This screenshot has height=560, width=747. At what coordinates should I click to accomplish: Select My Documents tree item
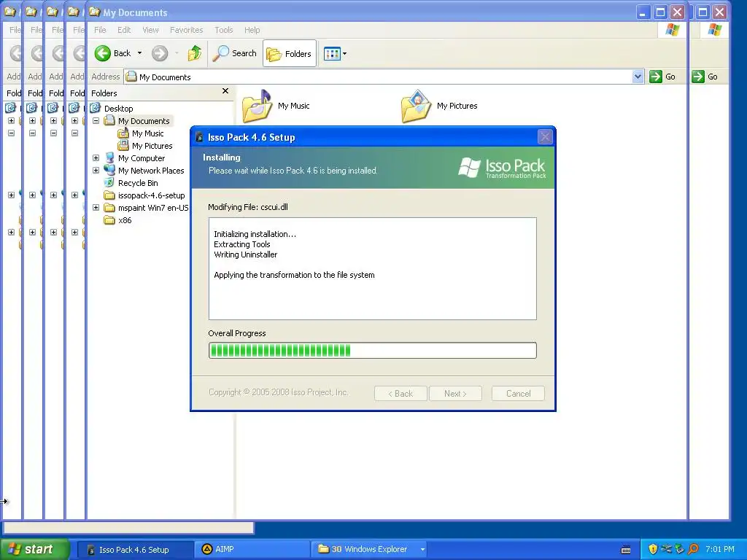(144, 121)
